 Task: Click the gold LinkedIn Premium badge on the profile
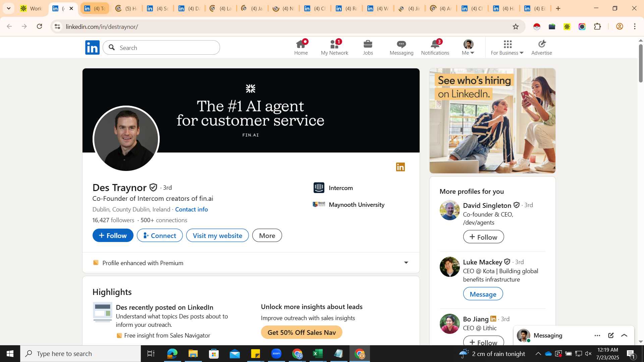(400, 167)
